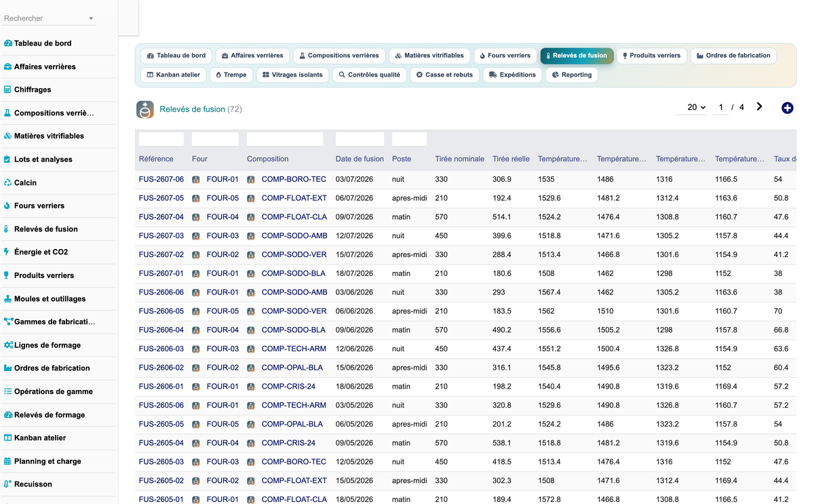Open record FUS-2606-03
Image resolution: width=814 pixels, height=504 pixels.
point(161,349)
